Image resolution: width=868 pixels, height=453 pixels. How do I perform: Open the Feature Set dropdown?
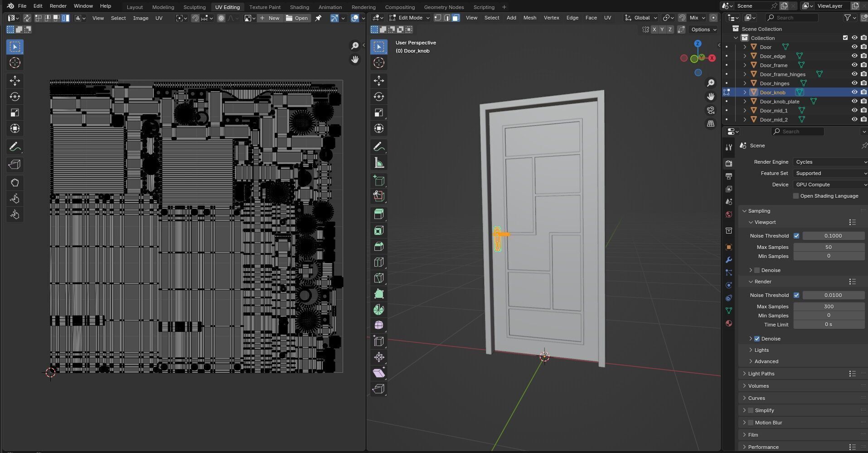pos(830,173)
